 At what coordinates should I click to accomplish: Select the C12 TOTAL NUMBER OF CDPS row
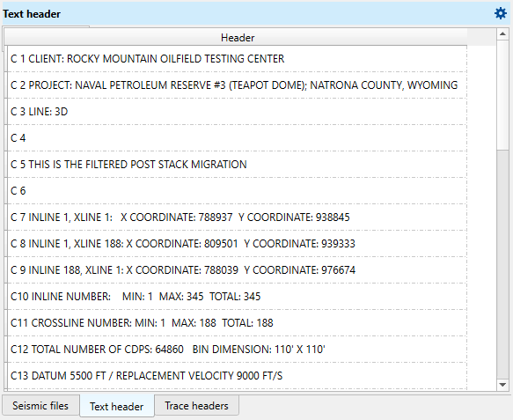237,350
